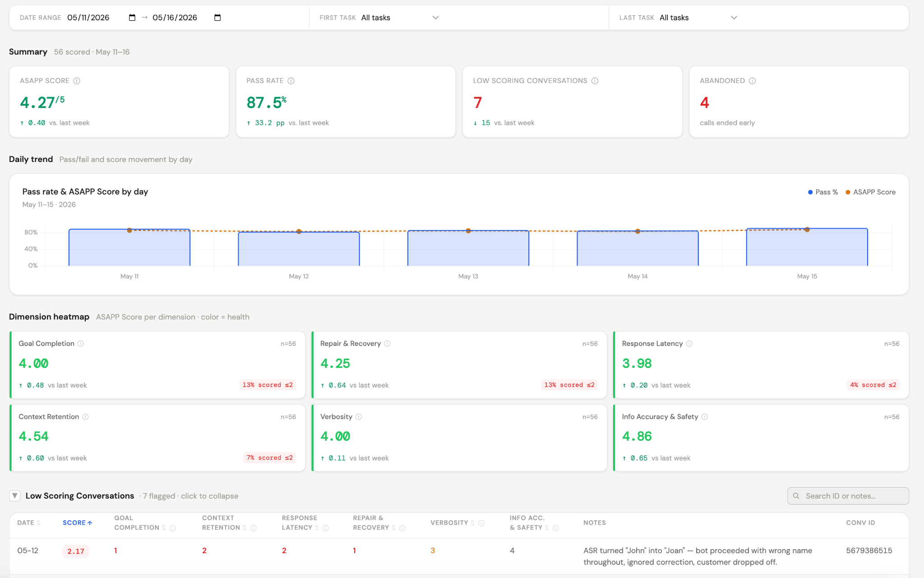Click the May 11 bar in chart
Image resolution: width=924 pixels, height=578 pixels.
(x=129, y=247)
